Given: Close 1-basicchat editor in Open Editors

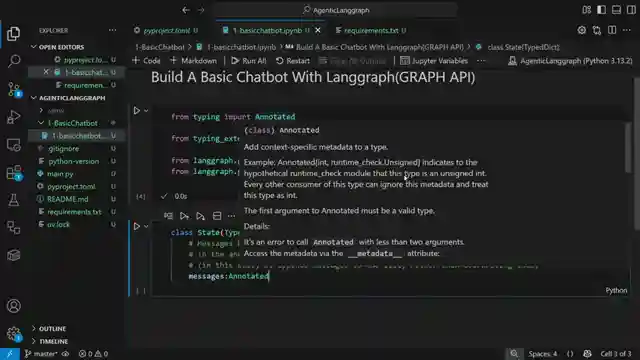Looking at the screenshot, I should tap(46, 72).
